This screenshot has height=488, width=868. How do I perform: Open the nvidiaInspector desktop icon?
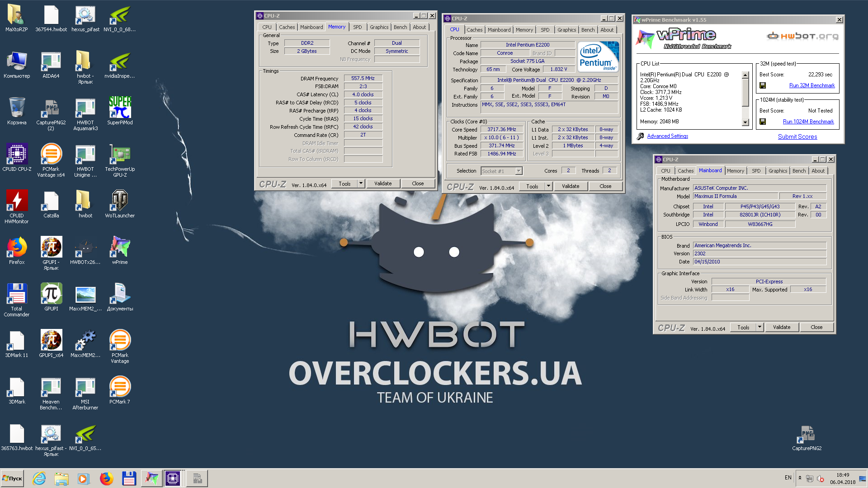[x=120, y=65]
